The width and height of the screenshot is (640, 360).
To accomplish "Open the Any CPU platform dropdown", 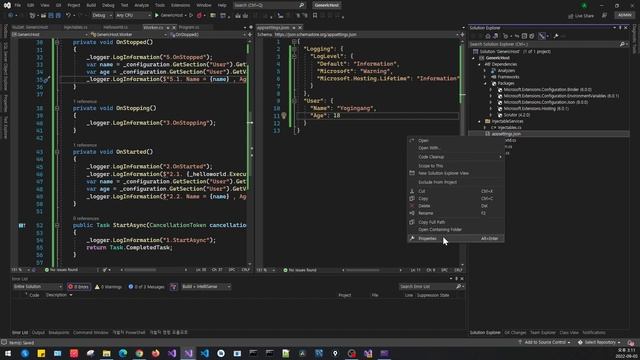I will click(x=133, y=16).
